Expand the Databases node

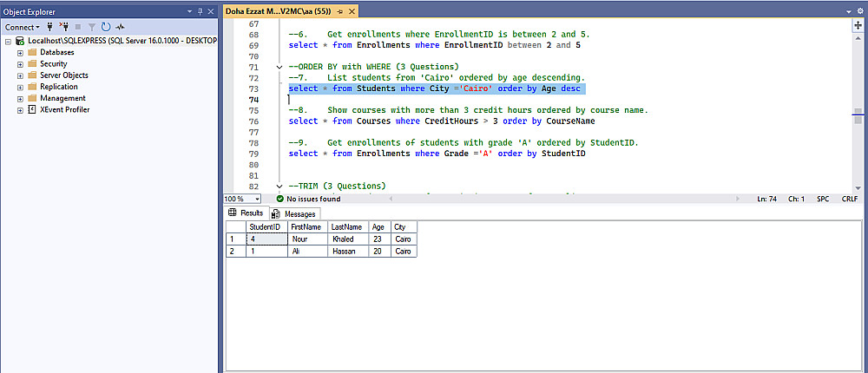[x=20, y=52]
